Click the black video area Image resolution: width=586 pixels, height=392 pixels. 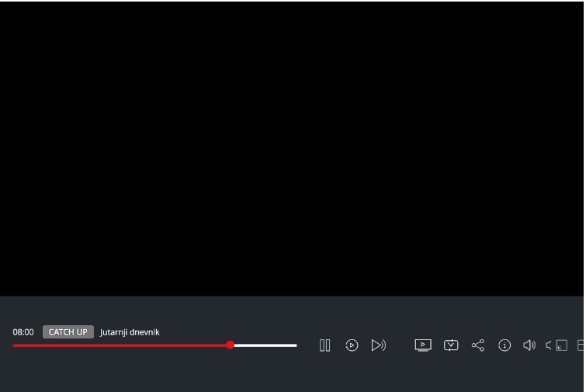[x=292, y=148]
